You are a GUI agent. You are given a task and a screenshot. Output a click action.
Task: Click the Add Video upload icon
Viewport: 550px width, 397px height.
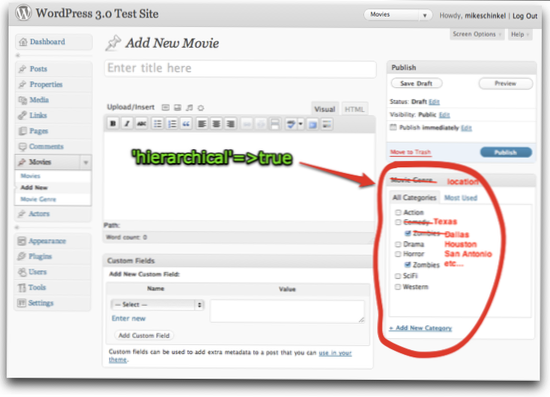pyautogui.click(x=177, y=108)
